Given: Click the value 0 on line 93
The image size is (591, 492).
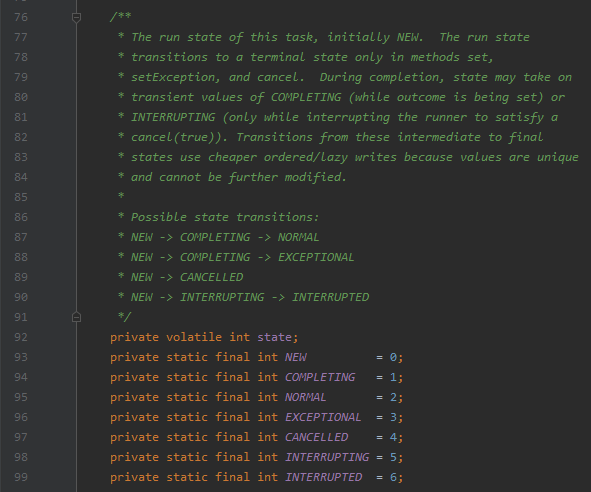Looking at the screenshot, I should (x=393, y=357).
